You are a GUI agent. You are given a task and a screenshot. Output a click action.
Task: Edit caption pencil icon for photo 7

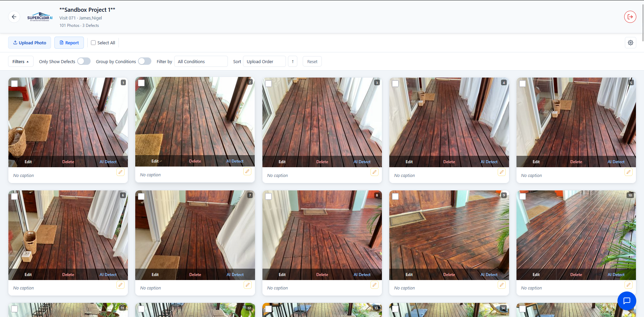[x=247, y=285]
